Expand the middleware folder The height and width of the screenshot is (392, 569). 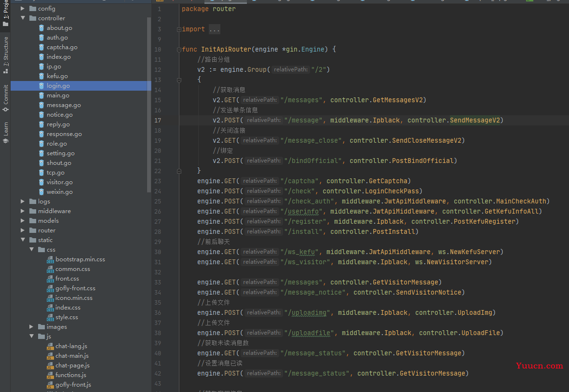click(x=23, y=211)
